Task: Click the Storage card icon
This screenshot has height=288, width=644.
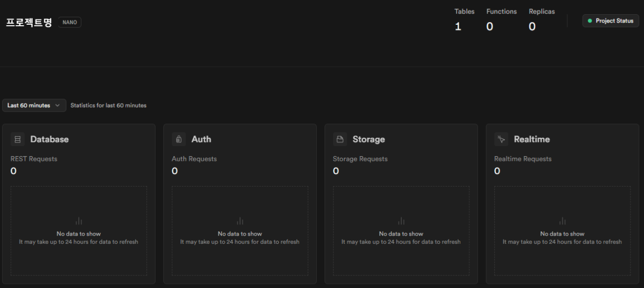Action: pos(340,139)
